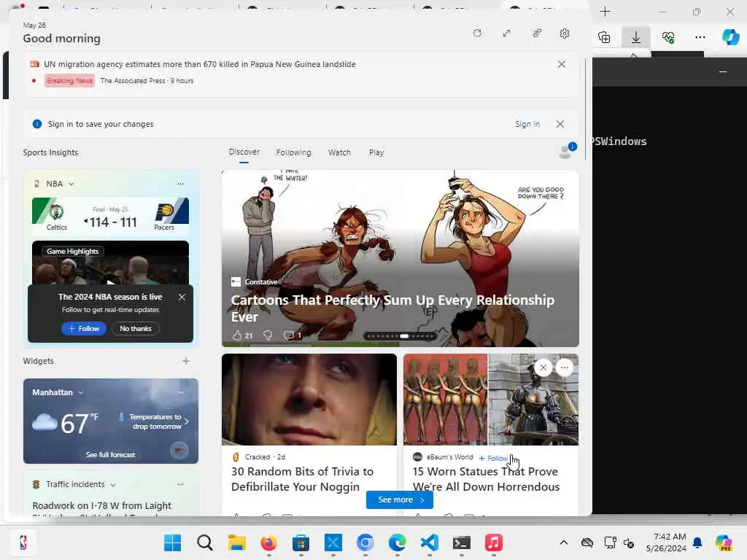Open Visual Studio Code from taskbar
The height and width of the screenshot is (560, 747).
(x=429, y=542)
